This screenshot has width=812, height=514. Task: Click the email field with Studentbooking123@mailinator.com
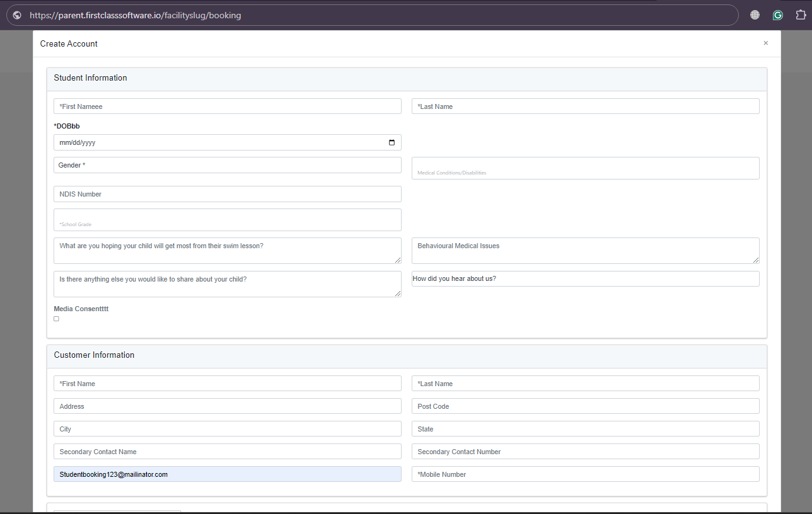tap(228, 474)
